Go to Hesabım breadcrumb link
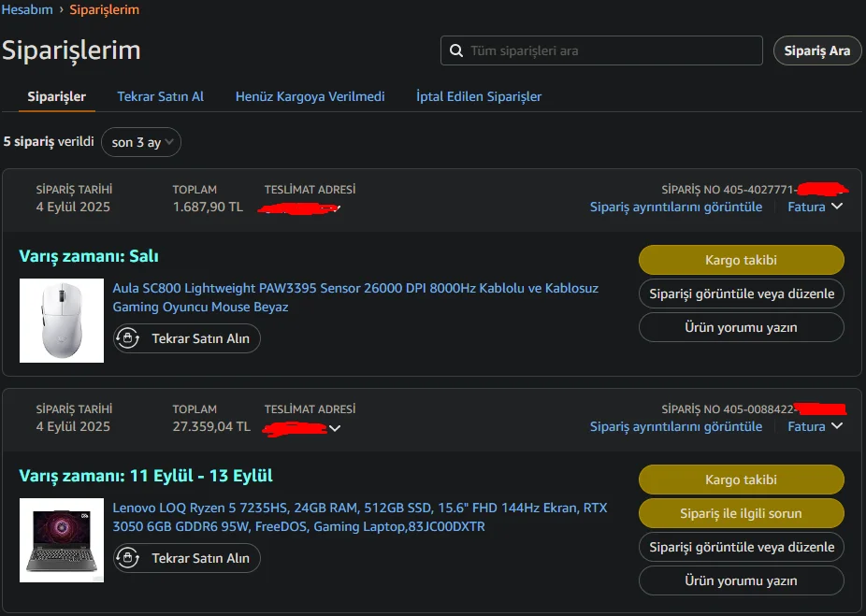Screen dimensions: 866x616 coord(27,9)
